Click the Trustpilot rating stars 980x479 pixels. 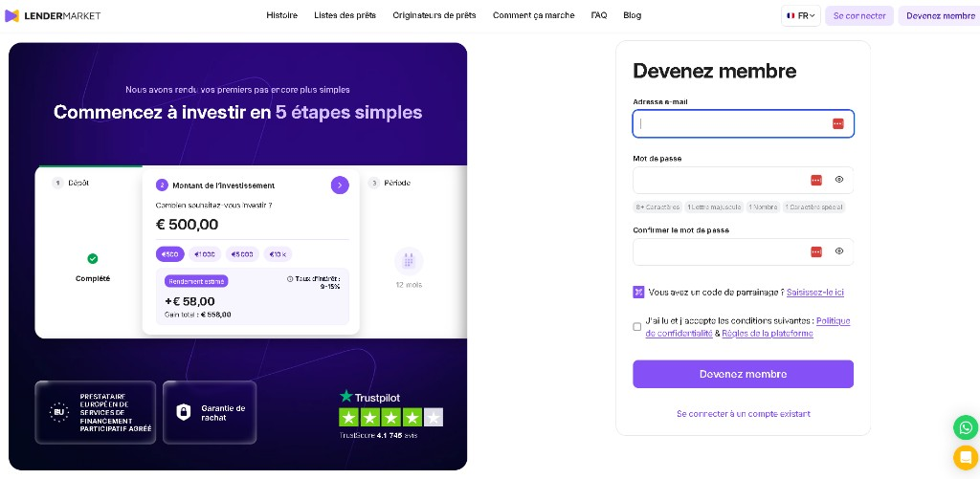(x=391, y=417)
